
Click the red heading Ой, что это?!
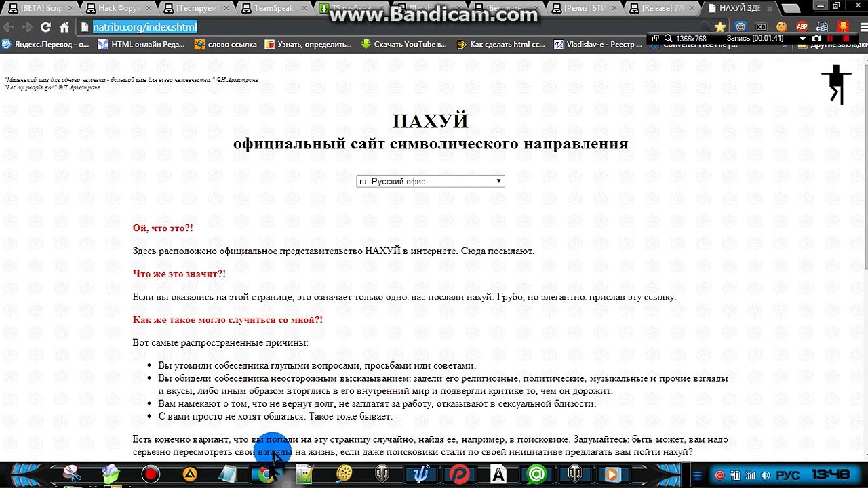coord(163,228)
